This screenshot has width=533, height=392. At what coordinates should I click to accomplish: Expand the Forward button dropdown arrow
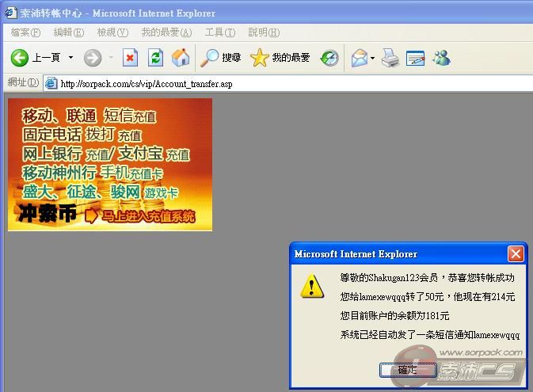(x=111, y=58)
